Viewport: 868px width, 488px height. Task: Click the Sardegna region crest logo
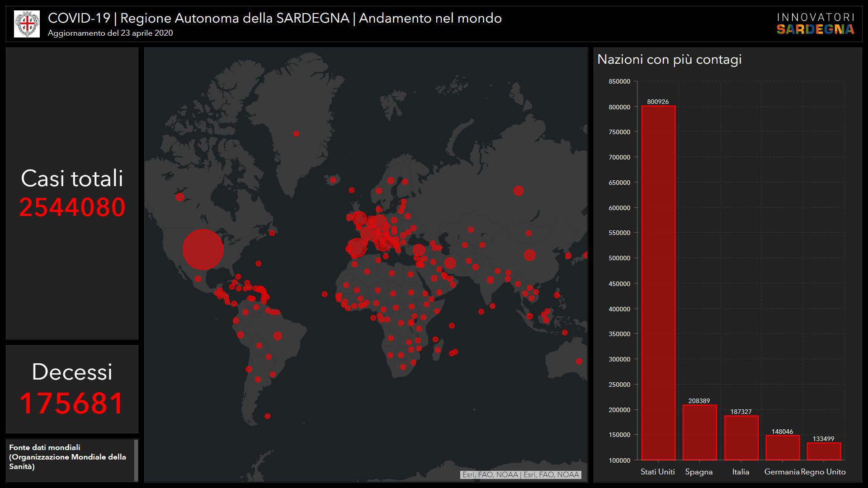(27, 24)
